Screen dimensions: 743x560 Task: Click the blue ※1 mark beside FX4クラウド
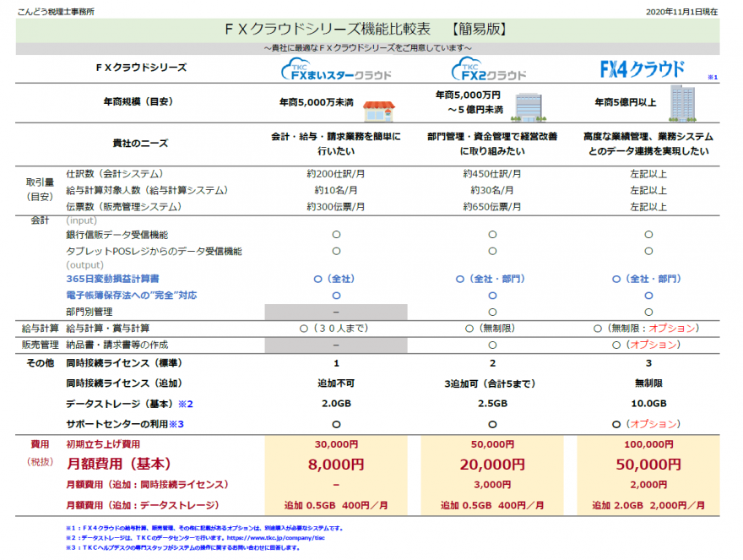pyautogui.click(x=713, y=77)
